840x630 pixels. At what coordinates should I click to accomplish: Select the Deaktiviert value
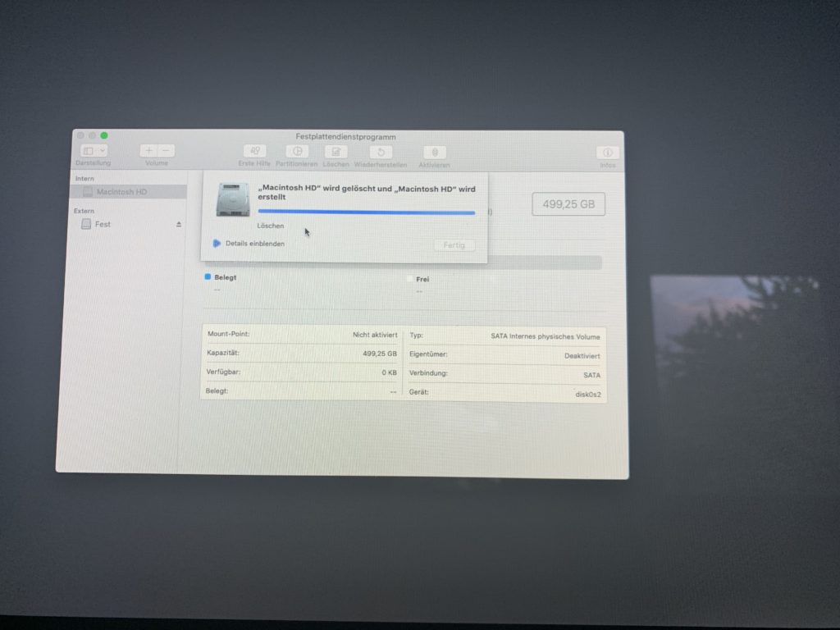582,356
